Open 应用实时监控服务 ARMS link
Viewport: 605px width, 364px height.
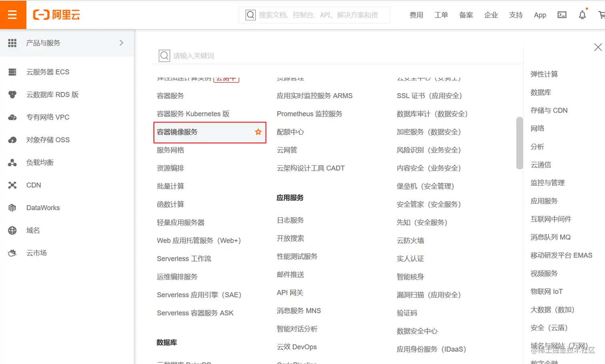click(x=315, y=96)
